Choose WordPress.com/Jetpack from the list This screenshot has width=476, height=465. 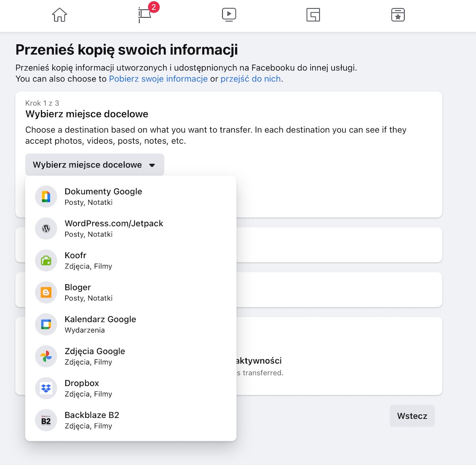[x=131, y=228]
